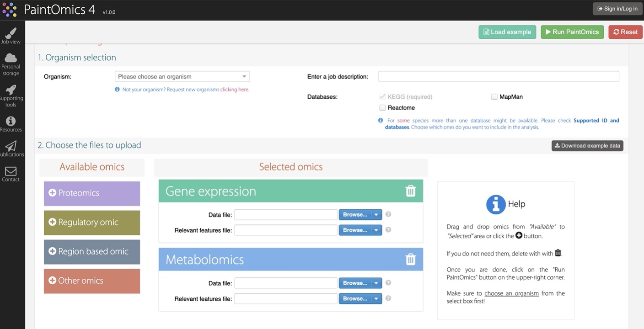Open Contact envelope icon
The width and height of the screenshot is (644, 329).
click(11, 171)
